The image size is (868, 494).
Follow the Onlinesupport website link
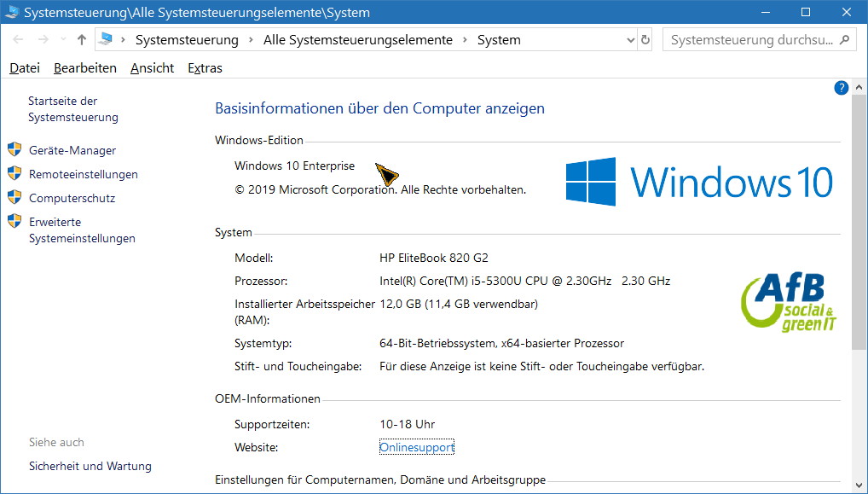[x=417, y=447]
